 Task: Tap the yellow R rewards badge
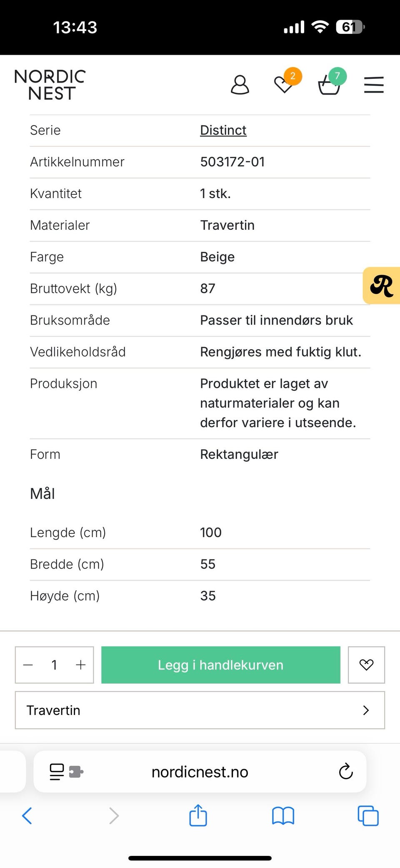(x=382, y=286)
